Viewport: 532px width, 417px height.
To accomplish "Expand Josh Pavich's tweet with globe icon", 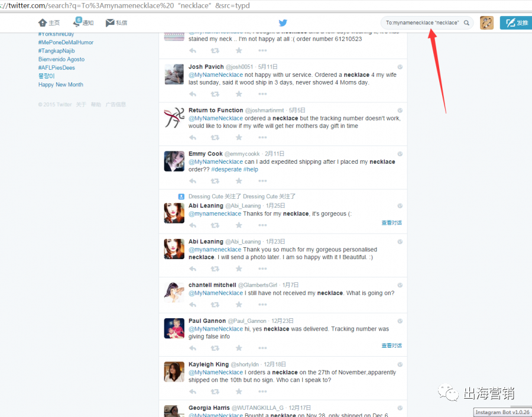I will tap(400, 67).
